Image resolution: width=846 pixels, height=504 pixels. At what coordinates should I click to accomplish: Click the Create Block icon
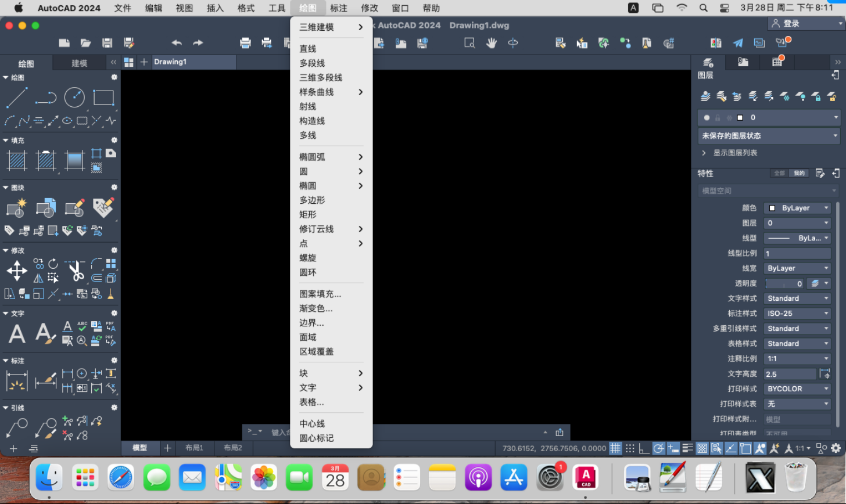pos(17,207)
